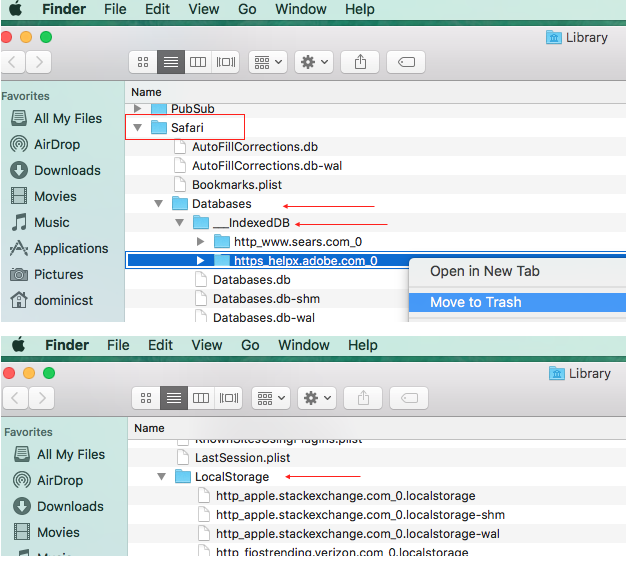The width and height of the screenshot is (626, 567).
Task: Open the Action gear menu in the top Finder toolbar
Action: coord(314,62)
